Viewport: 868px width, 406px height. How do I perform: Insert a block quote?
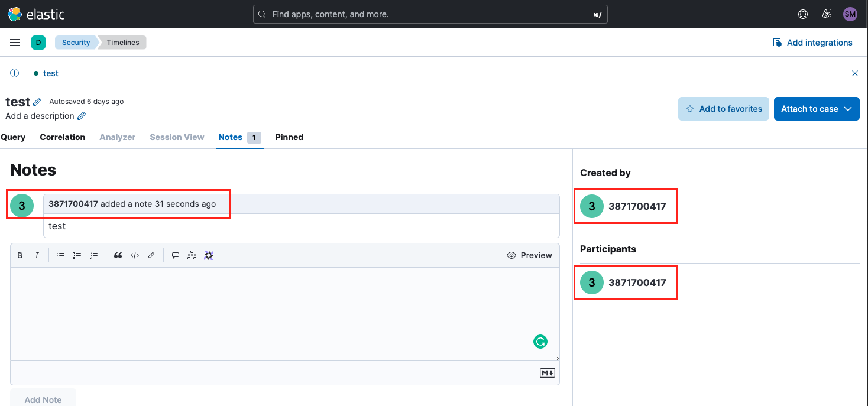pos(118,255)
